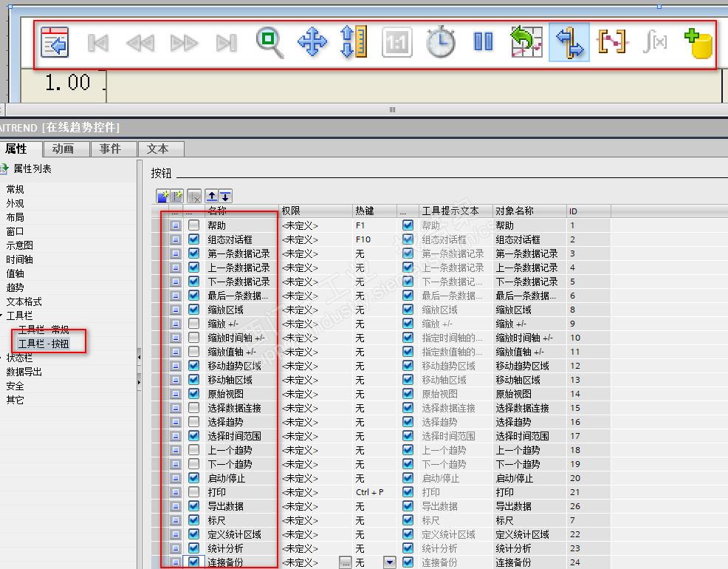Restore original view 1:1 icon

tap(397, 42)
